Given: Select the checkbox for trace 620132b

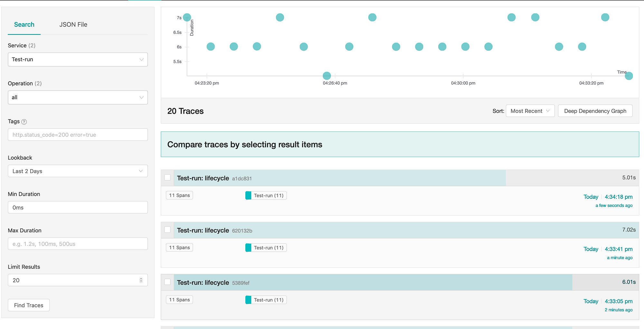Looking at the screenshot, I should coord(167,229).
